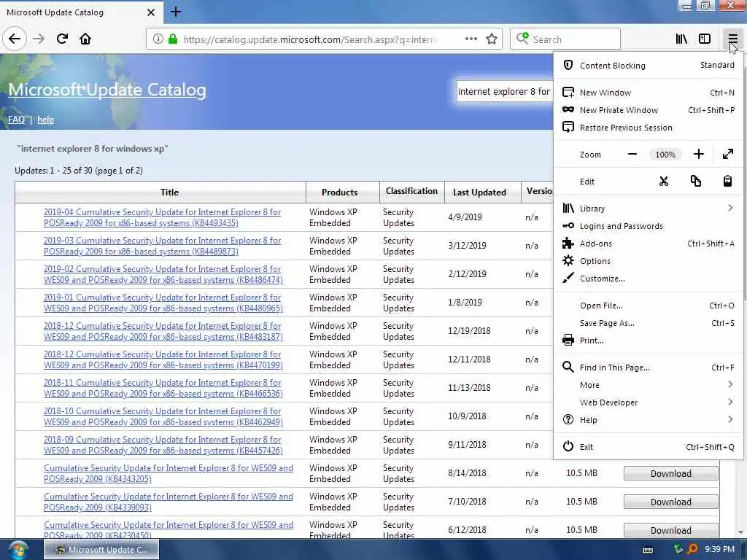Sort by Title column header
The height and width of the screenshot is (560, 747).
[x=169, y=192]
